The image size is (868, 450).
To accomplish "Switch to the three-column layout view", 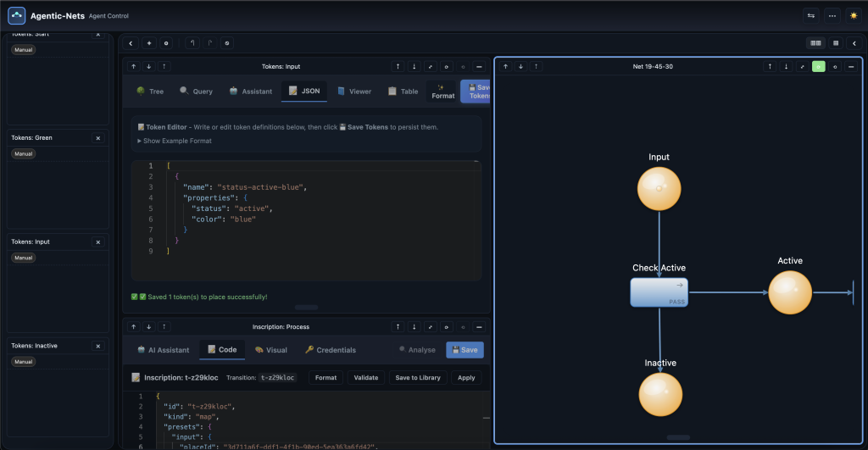I will tap(815, 42).
